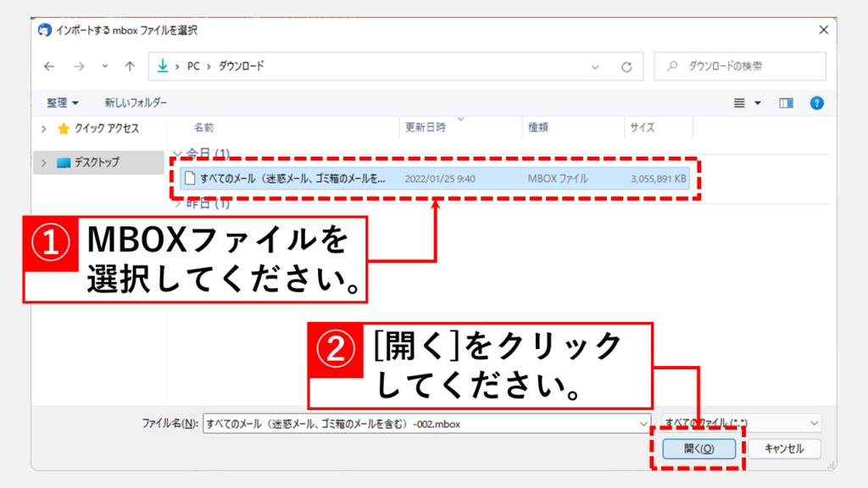
Task: Click the Up one level arrow
Action: pos(130,66)
